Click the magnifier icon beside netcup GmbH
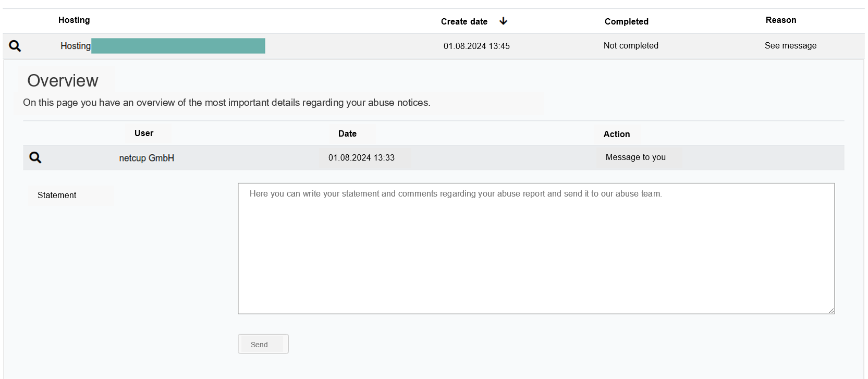This screenshot has width=868, height=379. (35, 157)
